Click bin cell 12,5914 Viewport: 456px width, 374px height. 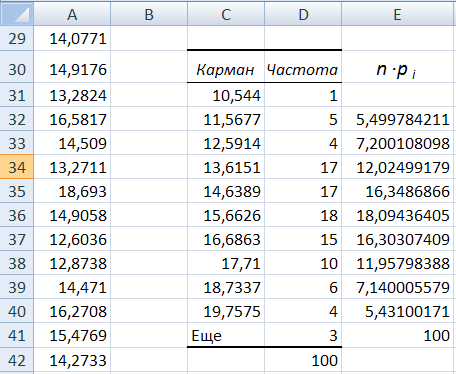pos(226,143)
